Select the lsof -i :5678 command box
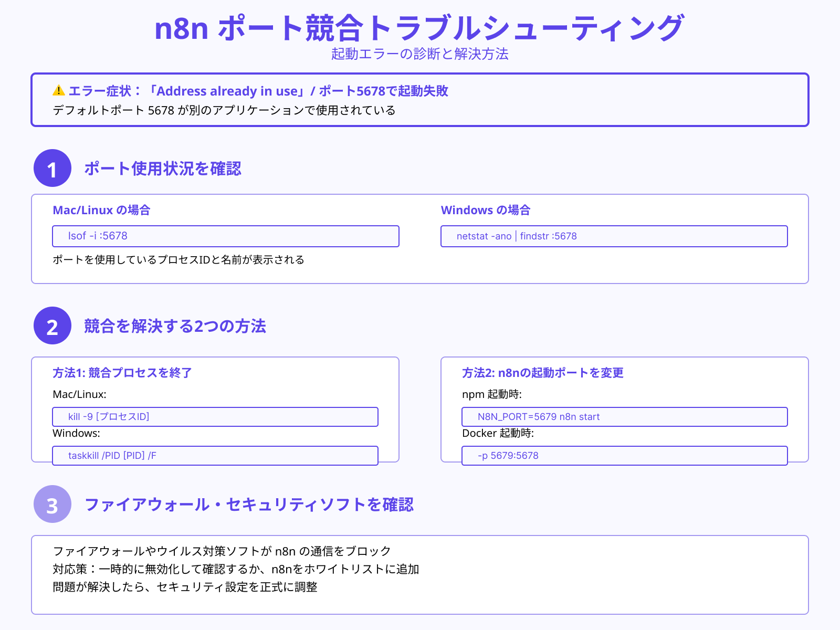 (225, 236)
